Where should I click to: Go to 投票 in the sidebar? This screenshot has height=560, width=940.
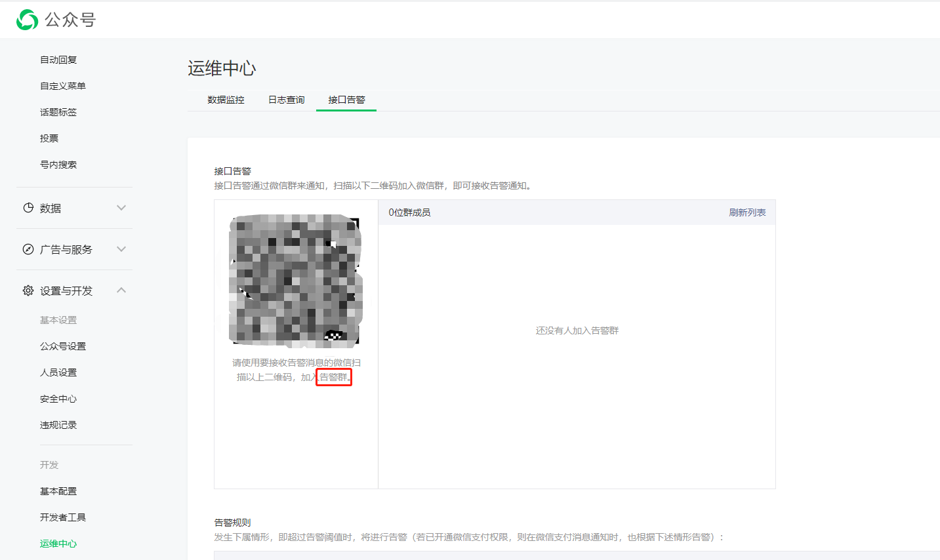pos(49,138)
